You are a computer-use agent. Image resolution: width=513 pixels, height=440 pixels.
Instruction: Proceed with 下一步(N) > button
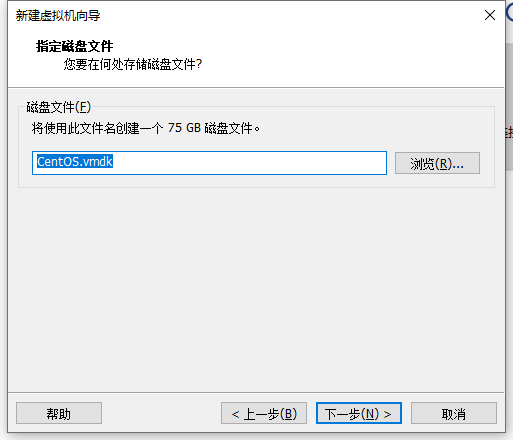(x=359, y=413)
